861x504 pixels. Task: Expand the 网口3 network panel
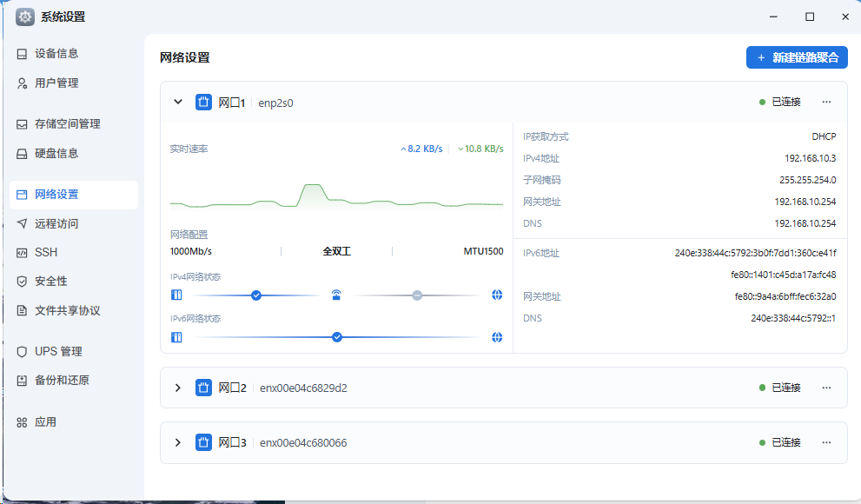pyautogui.click(x=178, y=443)
